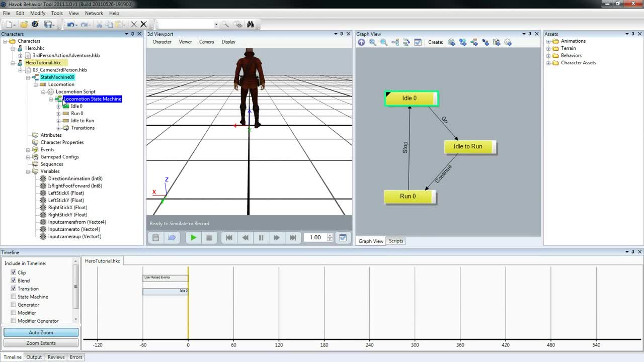This screenshot has height=362, width=644.
Task: Enable the Generator timeline checkbox
Action: click(14, 305)
